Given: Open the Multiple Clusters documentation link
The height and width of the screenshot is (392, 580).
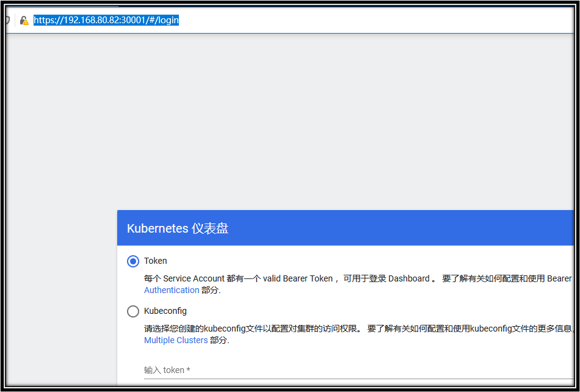Looking at the screenshot, I should pos(176,340).
